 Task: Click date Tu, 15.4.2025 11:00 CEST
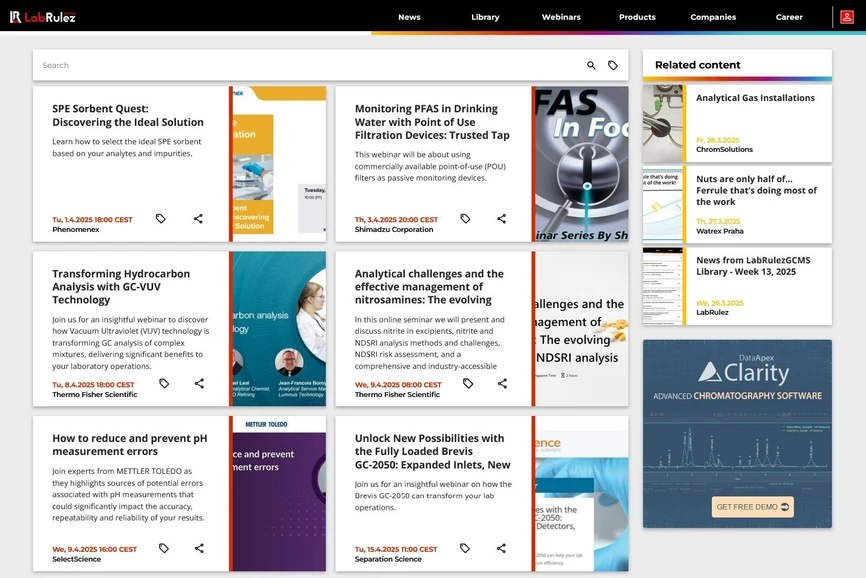click(x=395, y=549)
